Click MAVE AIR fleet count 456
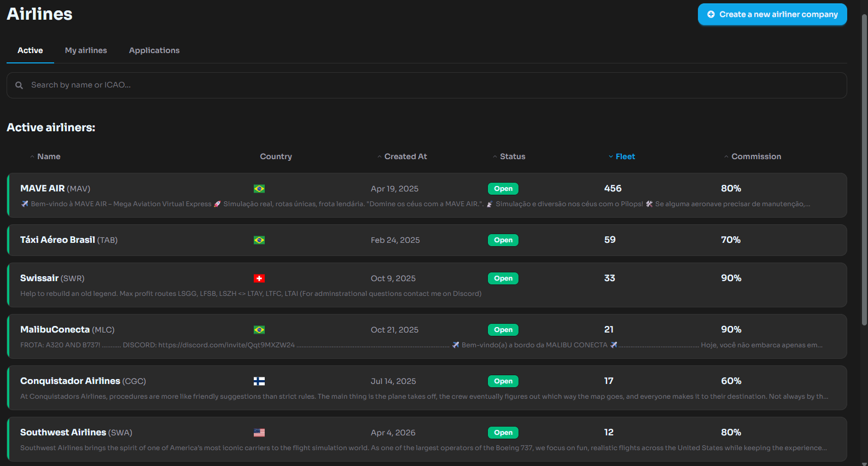The height and width of the screenshot is (466, 868). click(x=613, y=188)
